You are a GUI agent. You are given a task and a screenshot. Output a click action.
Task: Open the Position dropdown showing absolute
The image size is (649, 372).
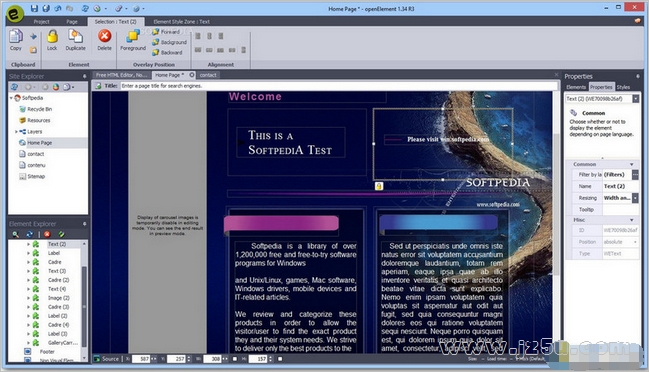pos(635,242)
